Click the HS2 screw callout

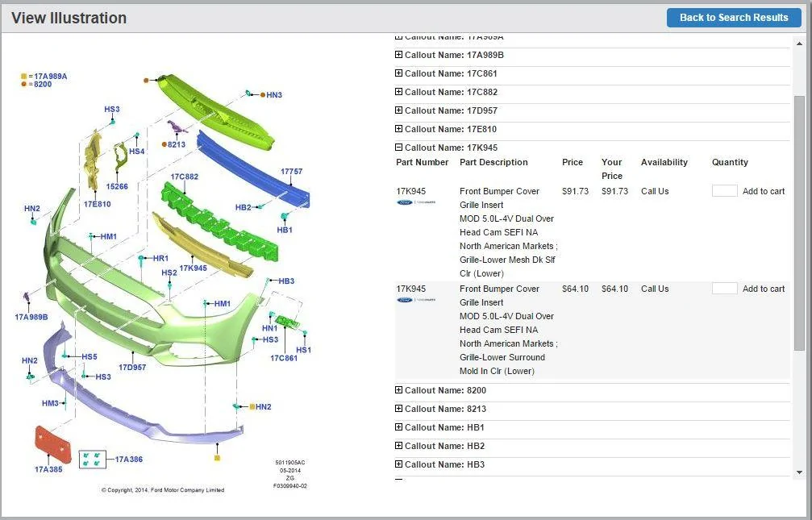(169, 272)
